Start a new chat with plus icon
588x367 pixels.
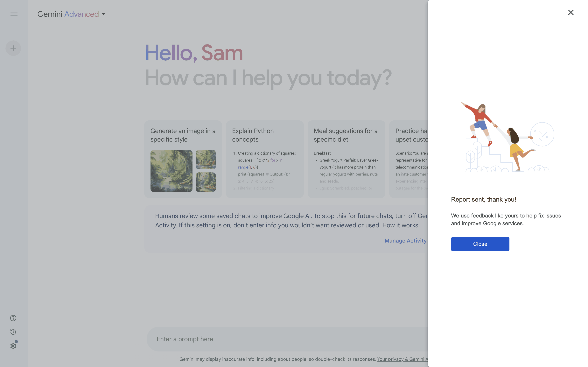pos(13,48)
